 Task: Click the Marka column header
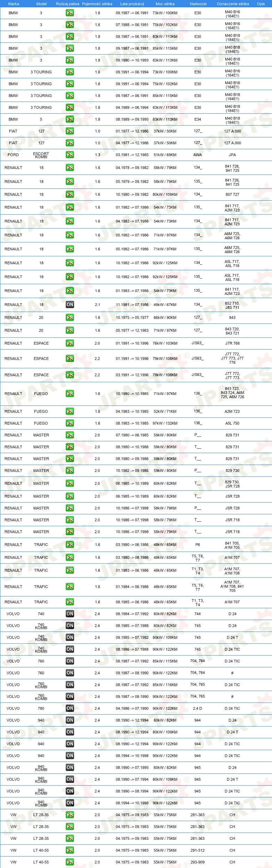pos(14,4)
